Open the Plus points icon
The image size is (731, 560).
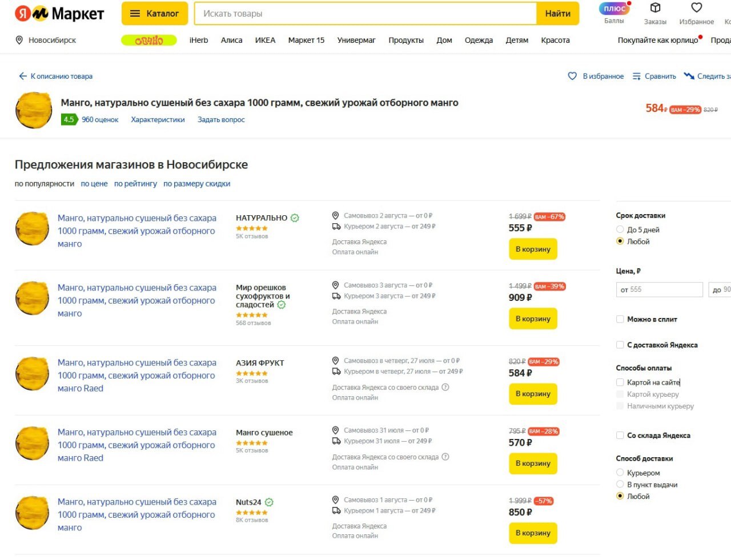(x=614, y=9)
